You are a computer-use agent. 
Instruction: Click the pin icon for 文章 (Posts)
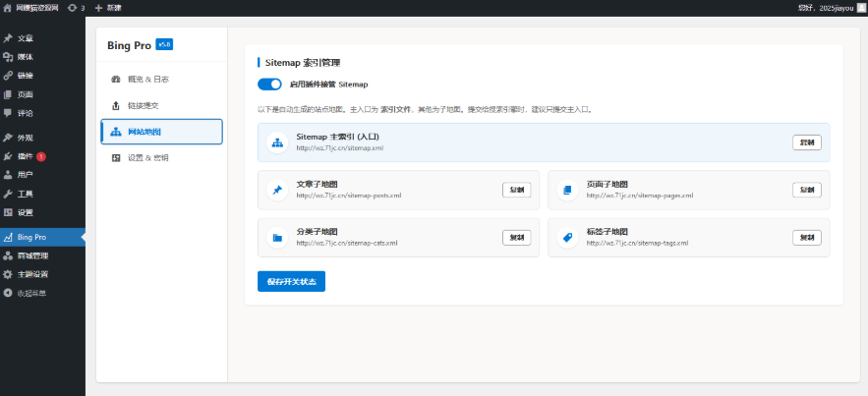tap(8, 38)
